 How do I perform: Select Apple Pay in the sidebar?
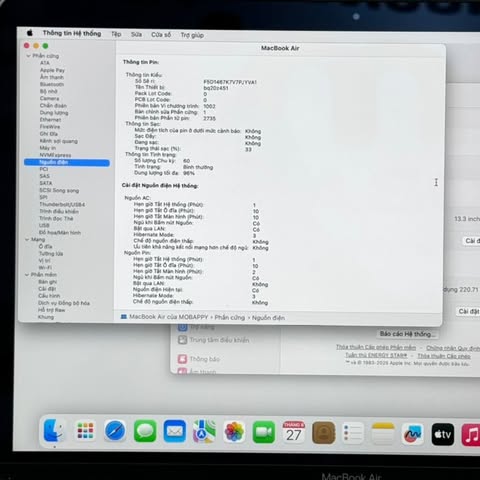(52, 70)
